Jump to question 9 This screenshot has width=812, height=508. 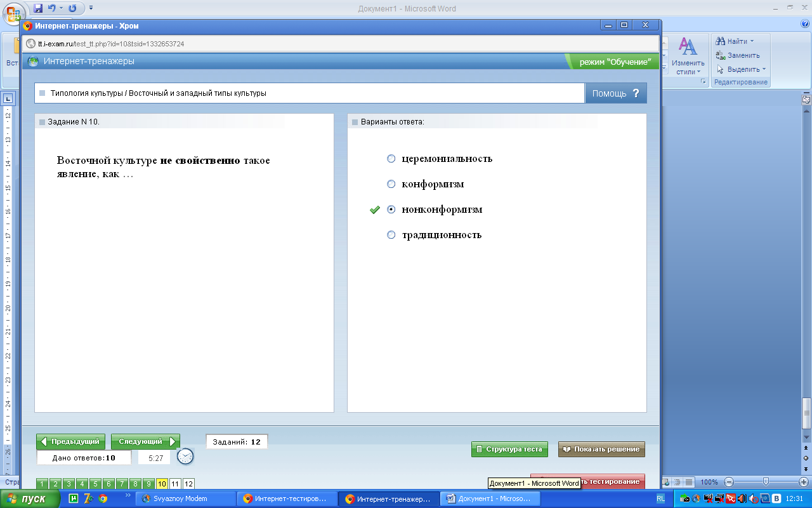click(148, 484)
